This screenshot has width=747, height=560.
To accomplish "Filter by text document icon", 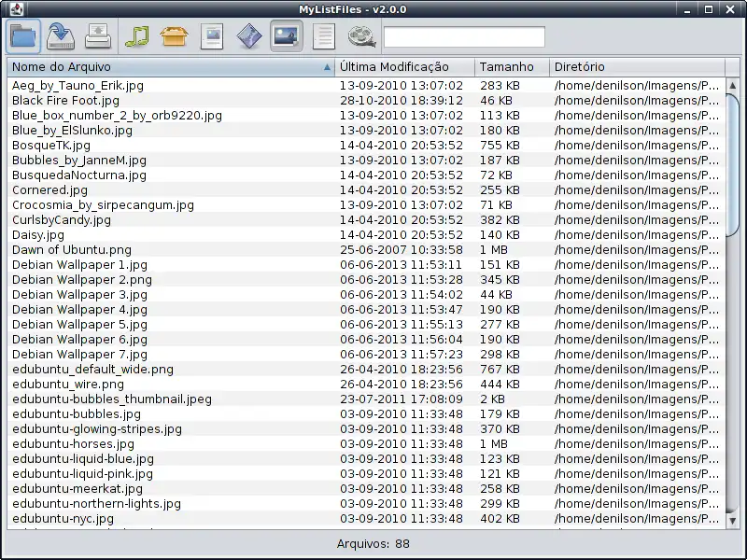I will (324, 36).
